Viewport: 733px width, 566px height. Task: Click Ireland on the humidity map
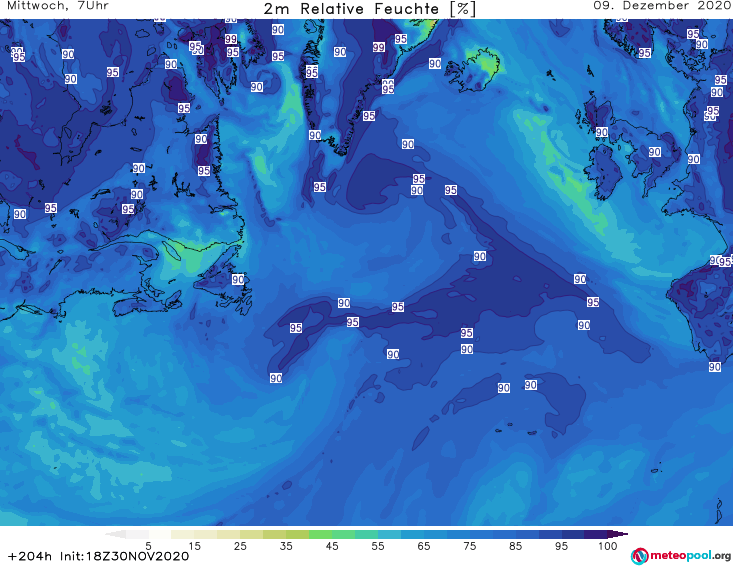pyautogui.click(x=604, y=171)
